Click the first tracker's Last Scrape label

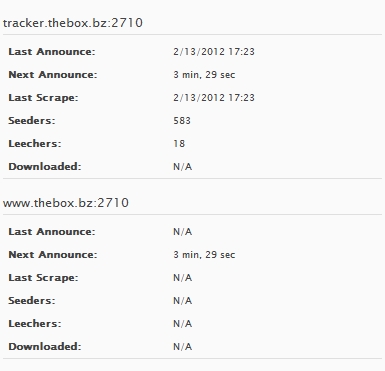point(43,98)
